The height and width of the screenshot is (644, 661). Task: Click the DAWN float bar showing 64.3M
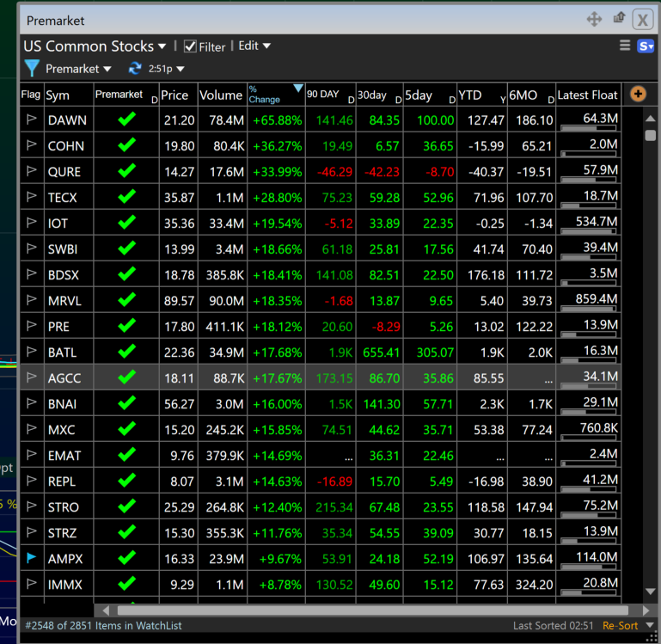[x=589, y=128]
